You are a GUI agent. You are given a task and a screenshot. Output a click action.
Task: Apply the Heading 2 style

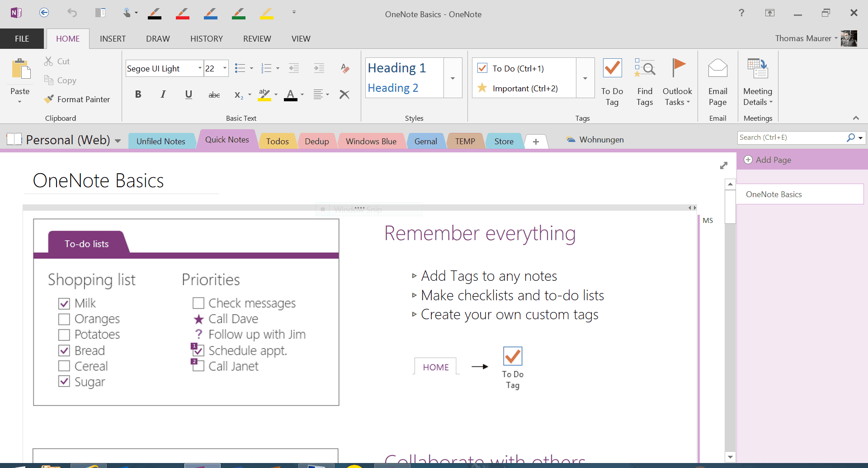tap(393, 88)
